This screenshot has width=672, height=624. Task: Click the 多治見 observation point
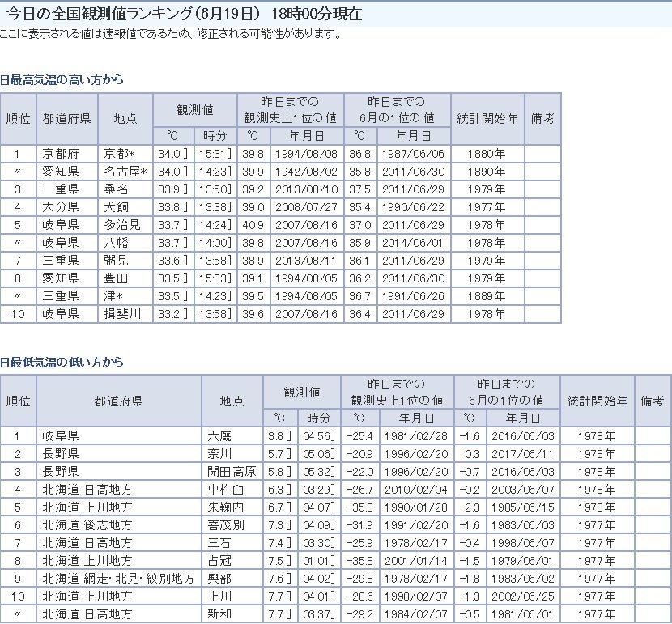[x=121, y=224]
